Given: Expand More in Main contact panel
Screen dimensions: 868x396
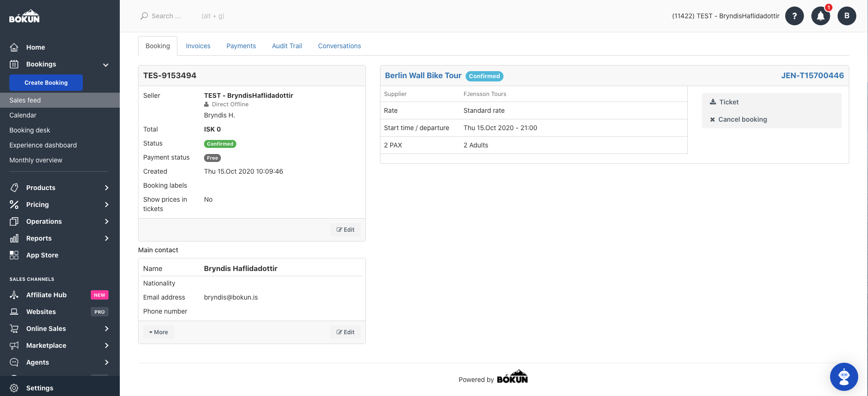Looking at the screenshot, I should [x=159, y=332].
